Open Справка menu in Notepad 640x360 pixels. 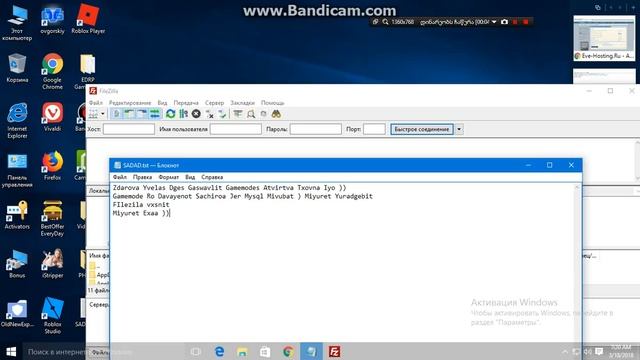(x=212, y=177)
